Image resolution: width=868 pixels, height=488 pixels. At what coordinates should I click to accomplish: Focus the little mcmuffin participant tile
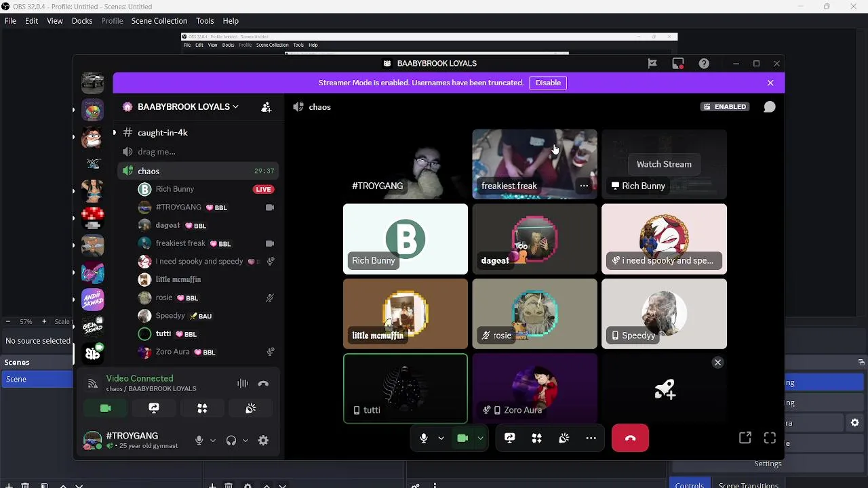406,314
